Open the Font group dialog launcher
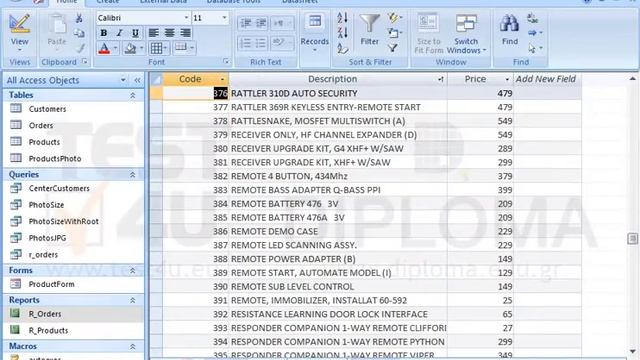640x360 pixels. (x=226, y=62)
